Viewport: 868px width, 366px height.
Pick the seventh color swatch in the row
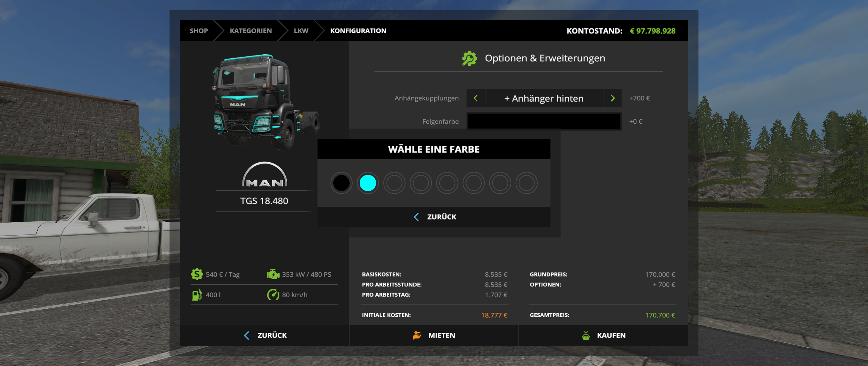point(500,183)
